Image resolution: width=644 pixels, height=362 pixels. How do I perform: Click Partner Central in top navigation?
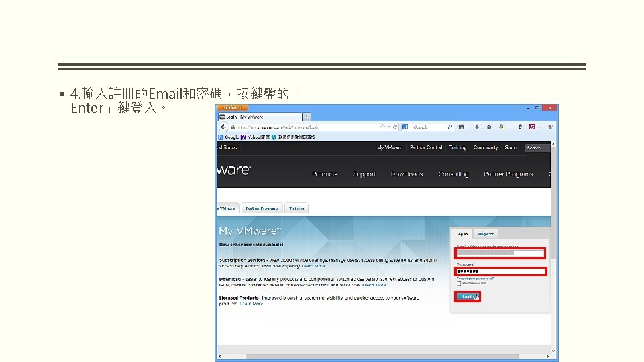(426, 147)
